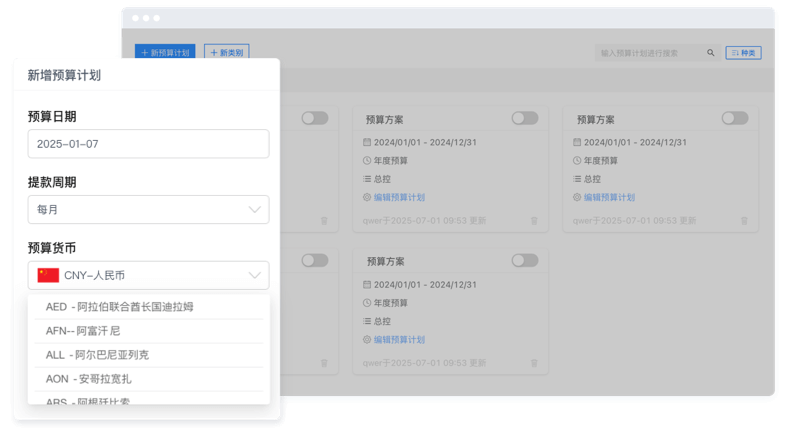This screenshot has height=440, width=786.
Task: Open the 预算货币 CNY-人民币 dropdown
Action: (148, 275)
